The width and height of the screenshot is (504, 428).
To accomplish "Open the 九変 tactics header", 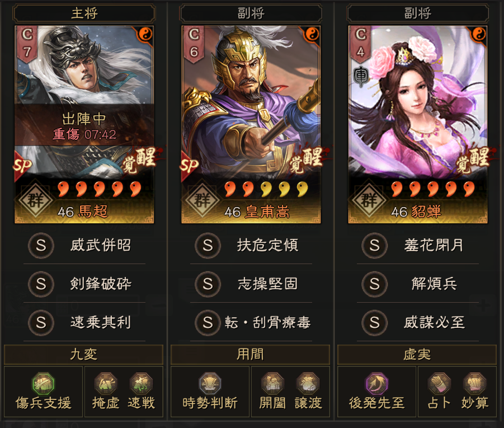I will [x=83, y=355].
